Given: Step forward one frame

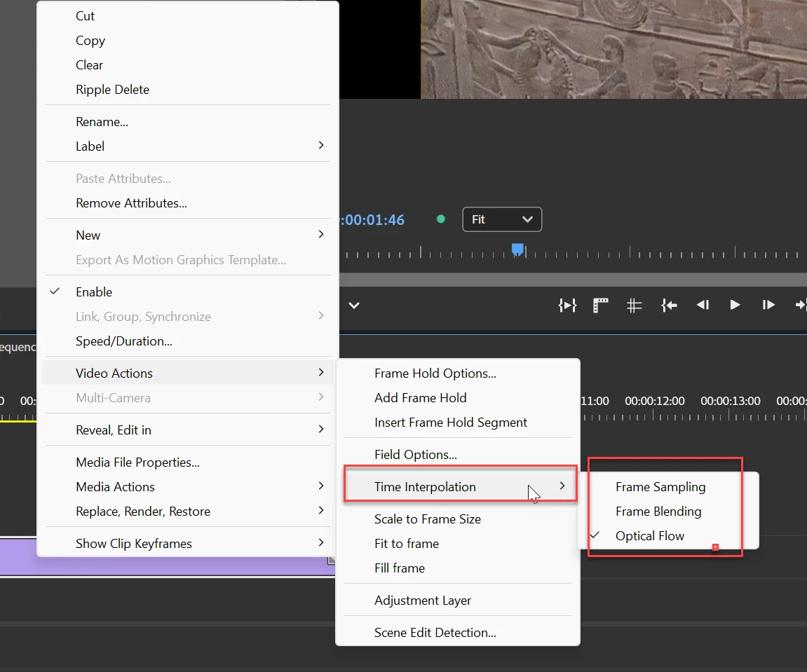Looking at the screenshot, I should tap(768, 305).
